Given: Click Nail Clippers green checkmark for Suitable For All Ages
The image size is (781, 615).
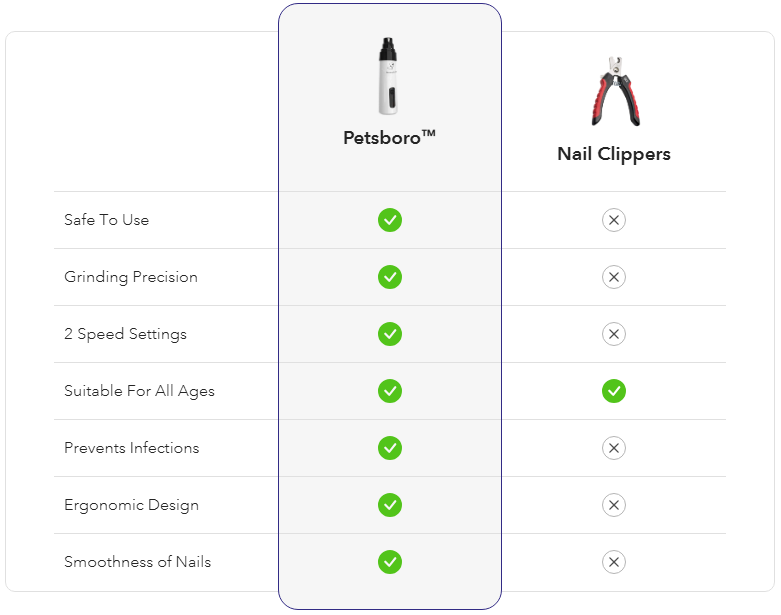Looking at the screenshot, I should point(614,391).
